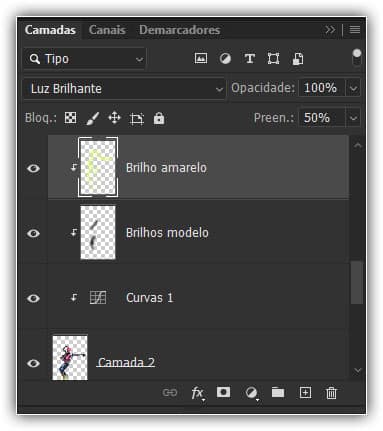Screen dimensions: 383x431
Task: Switch to the Demarcadores tab
Action: tap(180, 30)
